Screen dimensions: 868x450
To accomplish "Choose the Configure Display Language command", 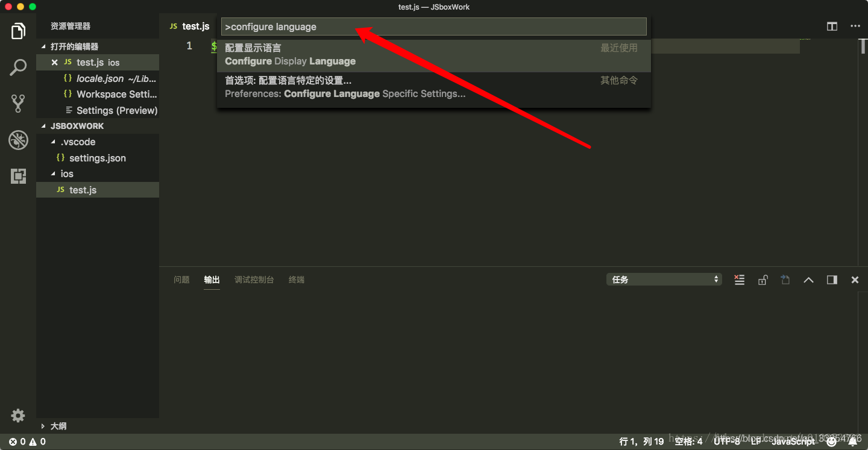I will pyautogui.click(x=434, y=55).
